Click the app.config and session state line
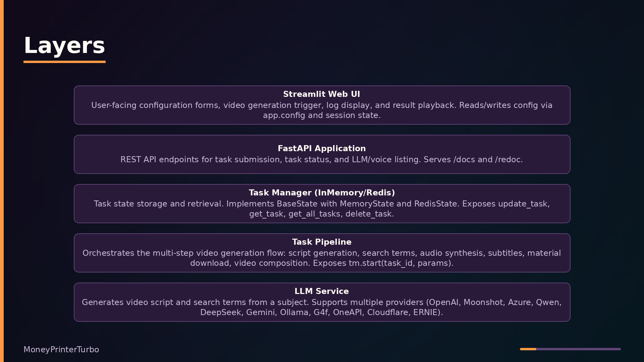 pos(322,115)
